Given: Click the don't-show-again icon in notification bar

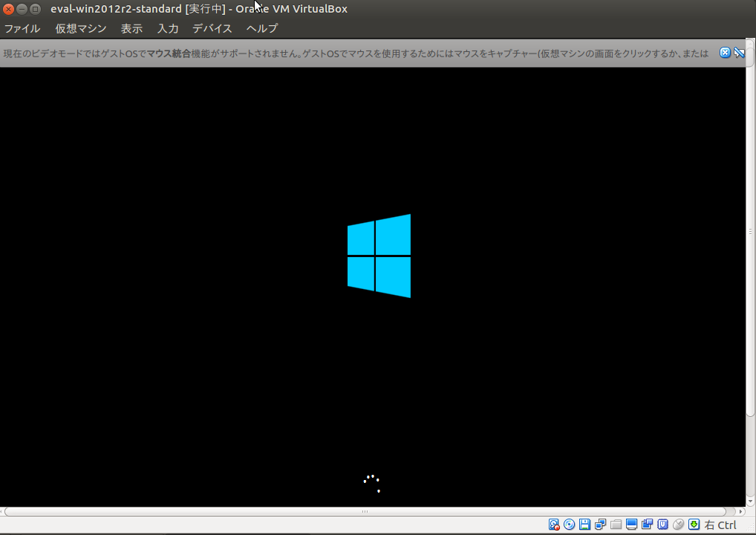Looking at the screenshot, I should pyautogui.click(x=739, y=53).
